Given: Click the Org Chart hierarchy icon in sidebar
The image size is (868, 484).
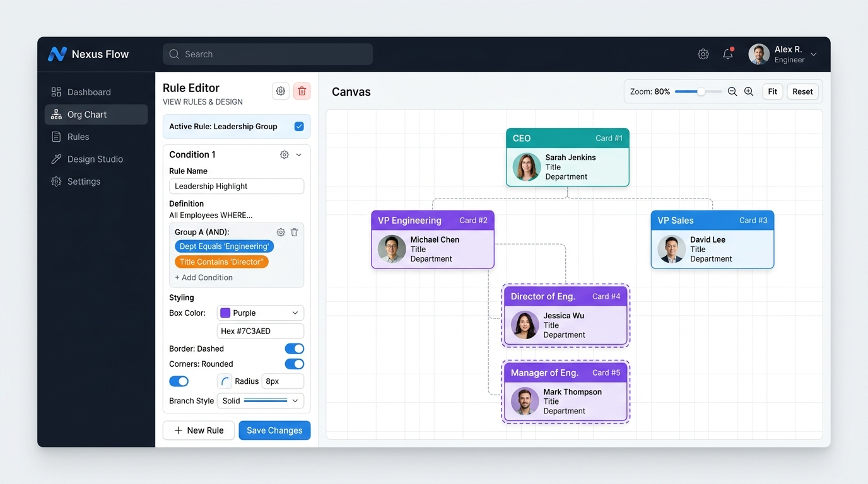Looking at the screenshot, I should coord(57,115).
